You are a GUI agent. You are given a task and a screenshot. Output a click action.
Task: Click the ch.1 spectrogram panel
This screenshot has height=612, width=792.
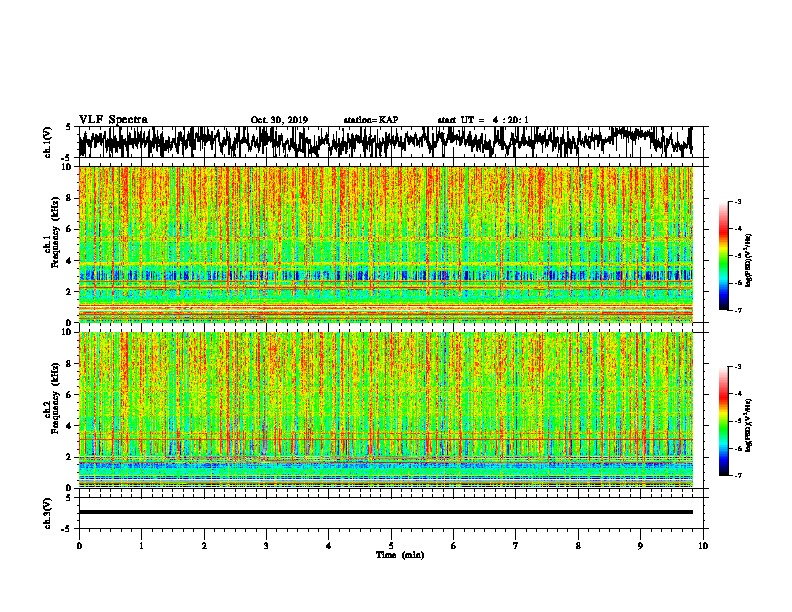click(x=385, y=244)
